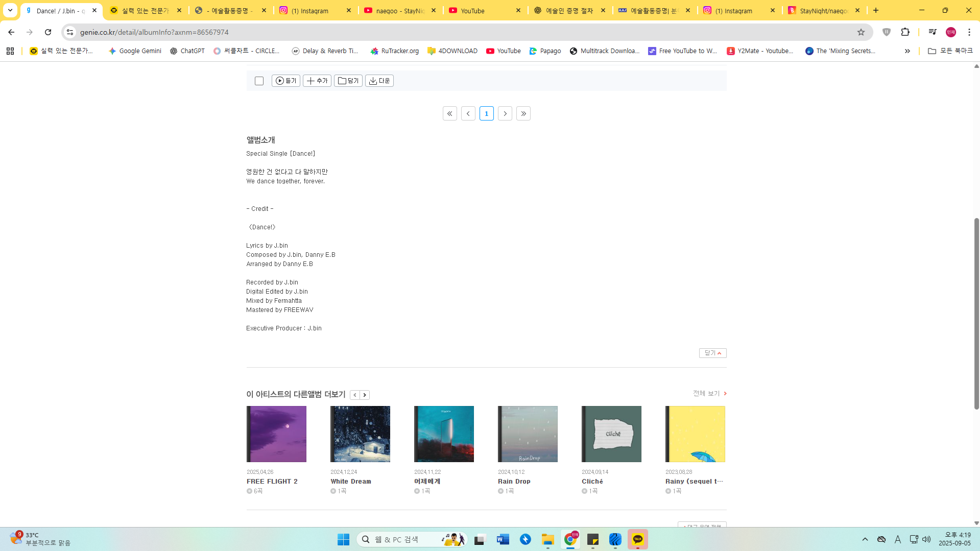Screen dimensions: 980x551
Task: Switch to the YouTube browser tab
Action: 485,11
